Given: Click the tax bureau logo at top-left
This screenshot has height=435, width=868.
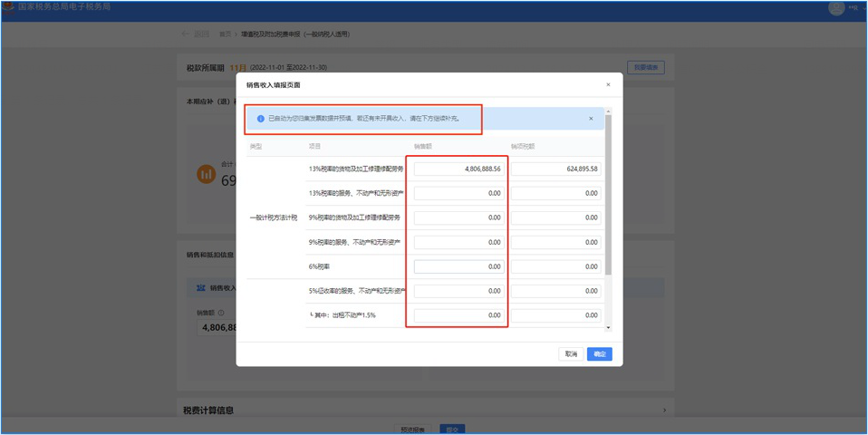Looking at the screenshot, I should coord(8,7).
